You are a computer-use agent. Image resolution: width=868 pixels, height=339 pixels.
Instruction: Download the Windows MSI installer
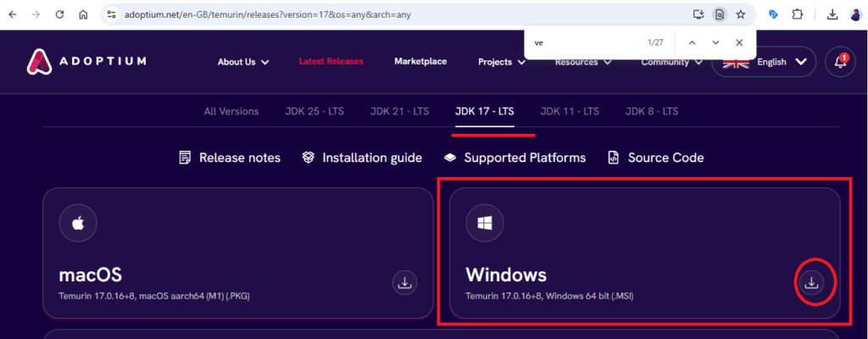tap(811, 282)
